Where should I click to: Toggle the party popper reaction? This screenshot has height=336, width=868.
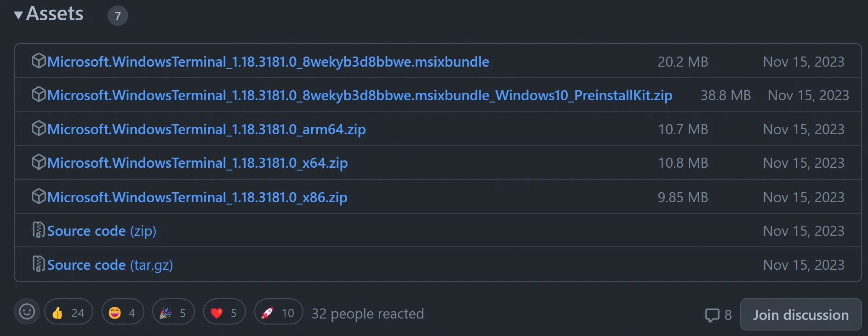tap(173, 313)
